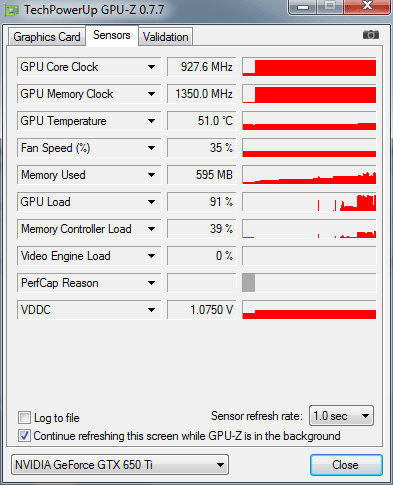Close window with the red X button
This screenshot has height=485, width=393.
(x=367, y=6)
